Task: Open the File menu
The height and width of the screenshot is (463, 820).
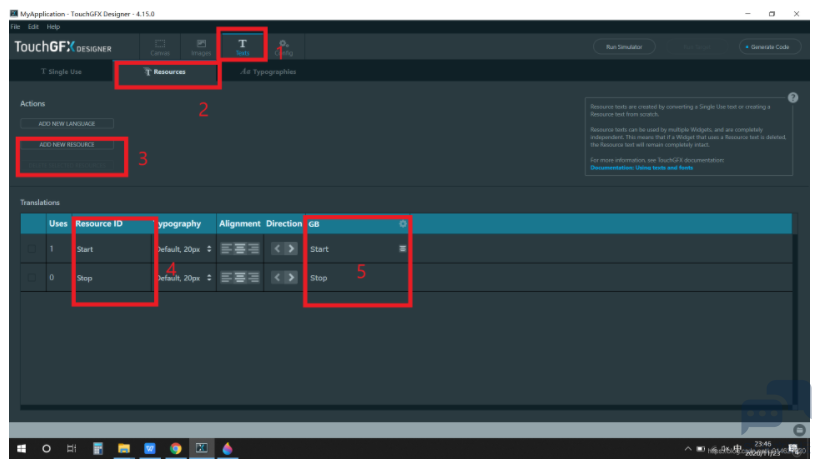Action: (15, 27)
